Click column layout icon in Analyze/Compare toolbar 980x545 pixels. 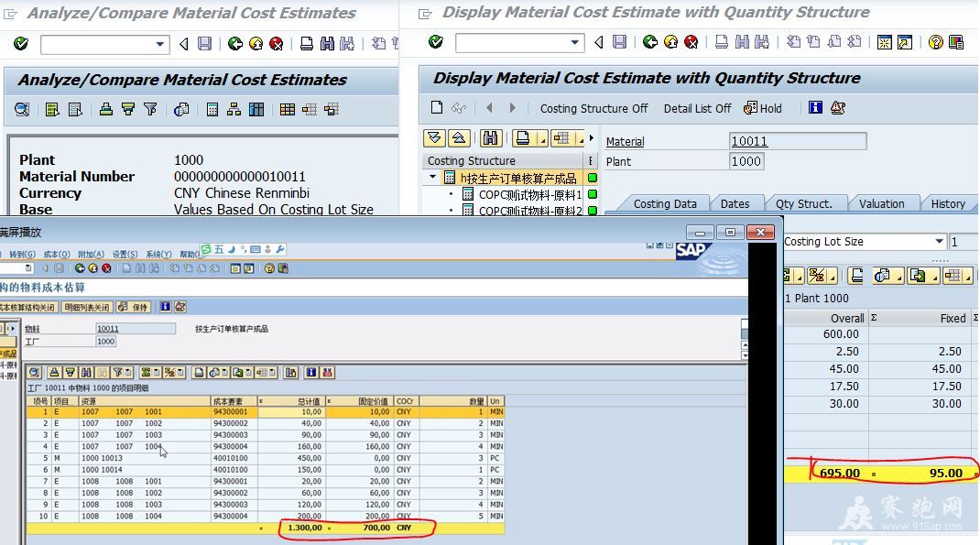pos(256,110)
